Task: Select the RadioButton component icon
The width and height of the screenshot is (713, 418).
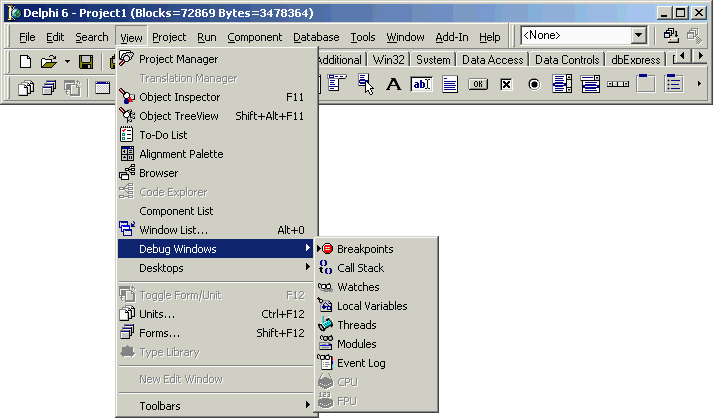Action: [x=534, y=84]
